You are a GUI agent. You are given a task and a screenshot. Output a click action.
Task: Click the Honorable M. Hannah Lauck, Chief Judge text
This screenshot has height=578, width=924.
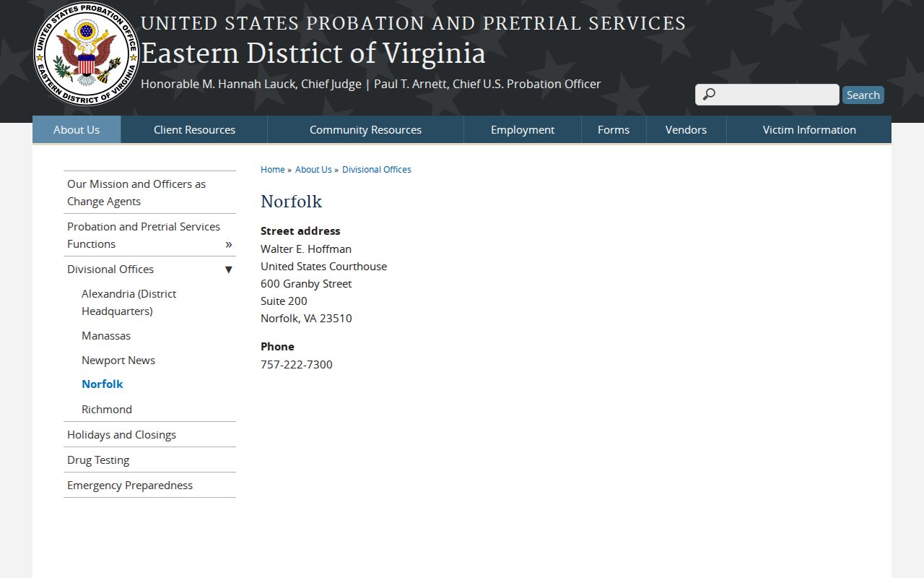251,84
